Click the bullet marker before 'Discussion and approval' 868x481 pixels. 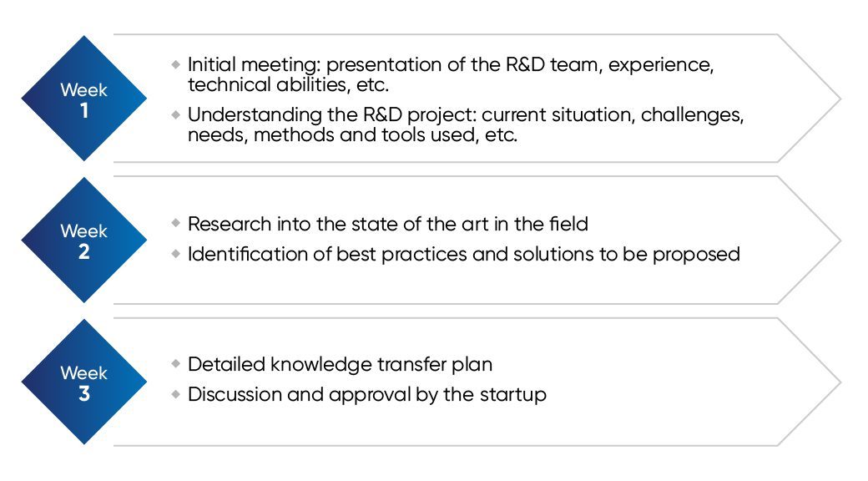(x=175, y=394)
